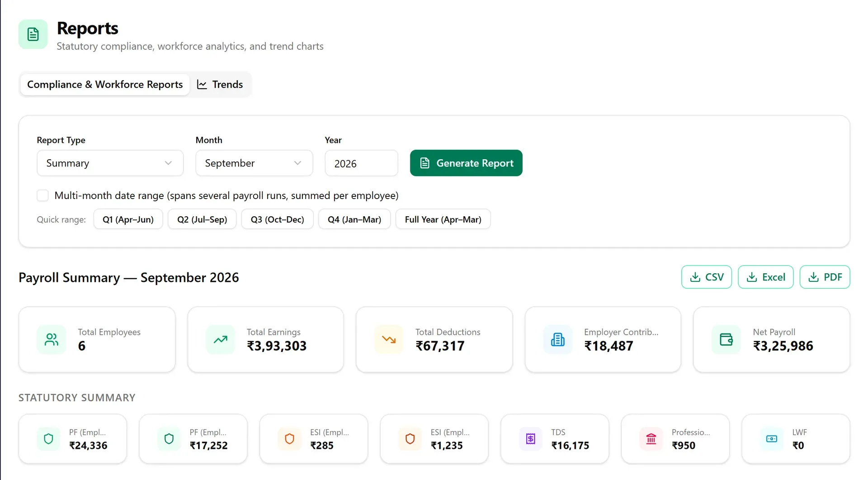This screenshot has height=480, width=868.
Task: Click the STATUTORY SUMMARY section label
Action: [x=77, y=398]
